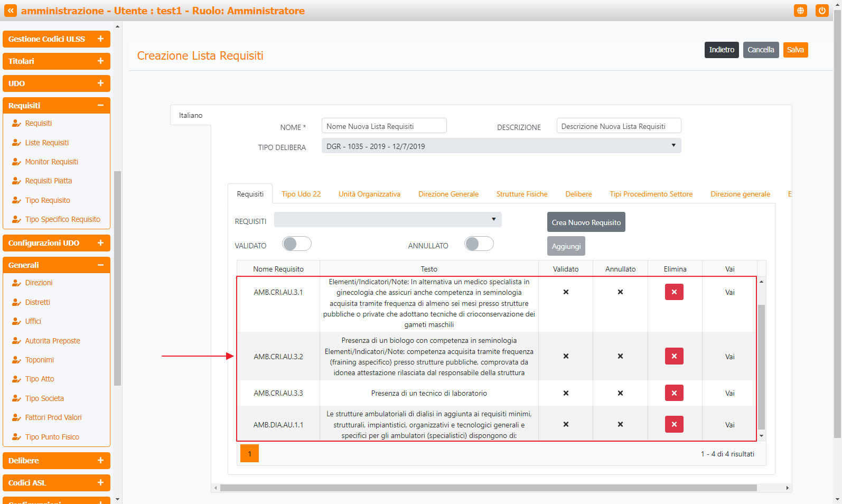The image size is (842, 504).
Task: Switch to Strutture Fisiche tab
Action: tap(522, 194)
